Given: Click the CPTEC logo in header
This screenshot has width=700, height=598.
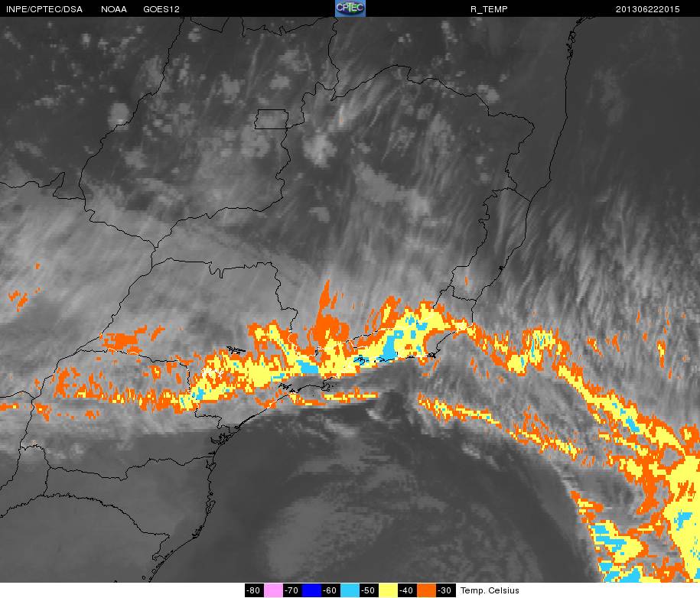Looking at the screenshot, I should 350,8.
